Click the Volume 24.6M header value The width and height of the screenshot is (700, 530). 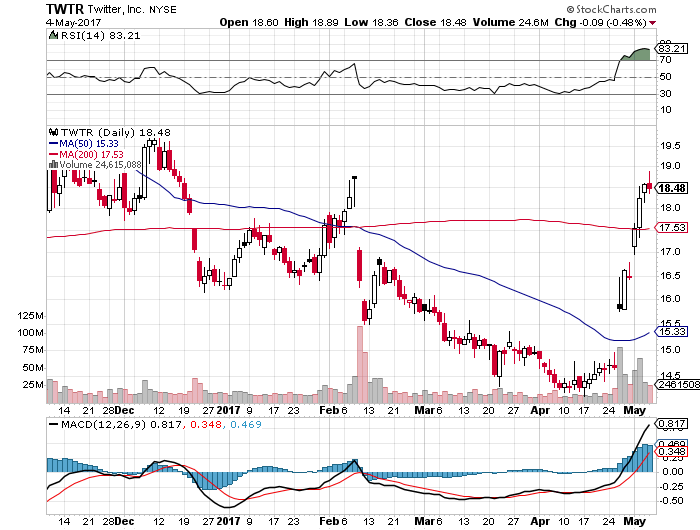click(510, 22)
